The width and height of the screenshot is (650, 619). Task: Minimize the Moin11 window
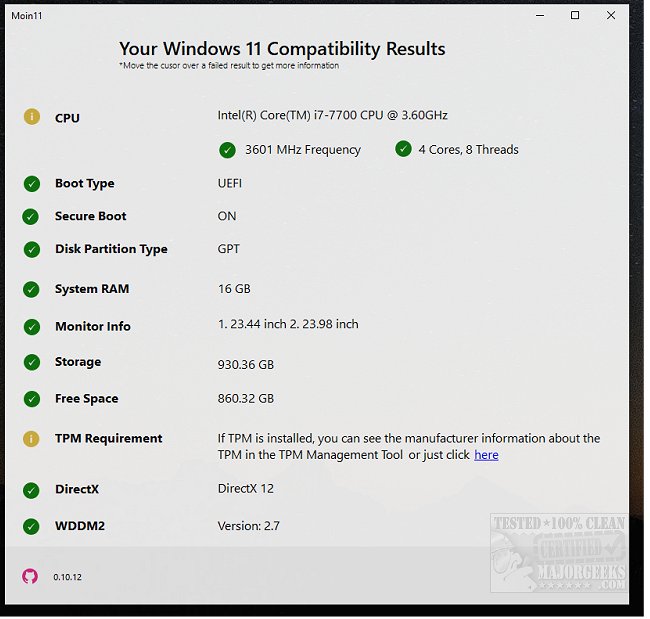540,15
